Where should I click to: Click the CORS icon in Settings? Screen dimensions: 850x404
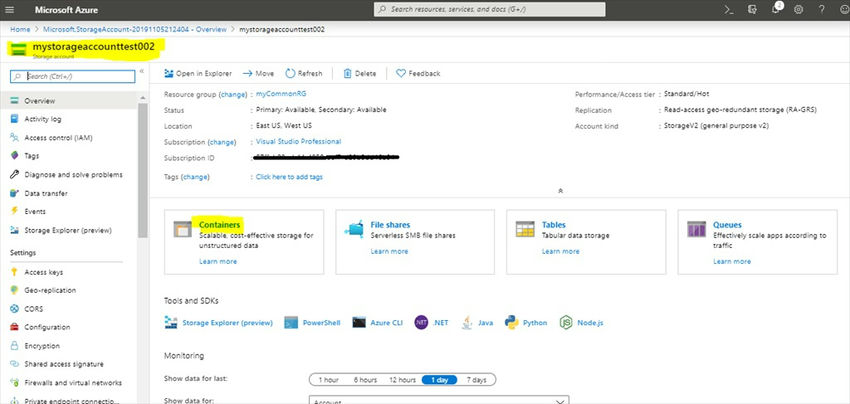click(x=15, y=309)
